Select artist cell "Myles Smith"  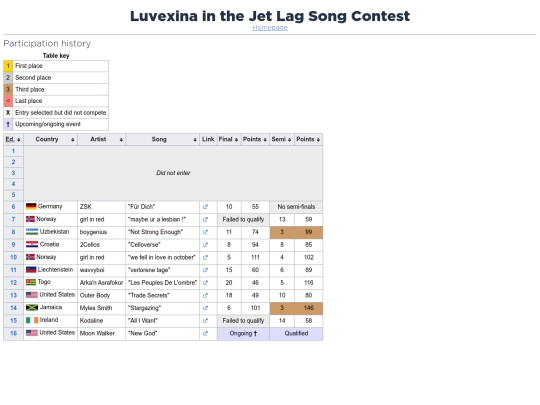point(102,308)
